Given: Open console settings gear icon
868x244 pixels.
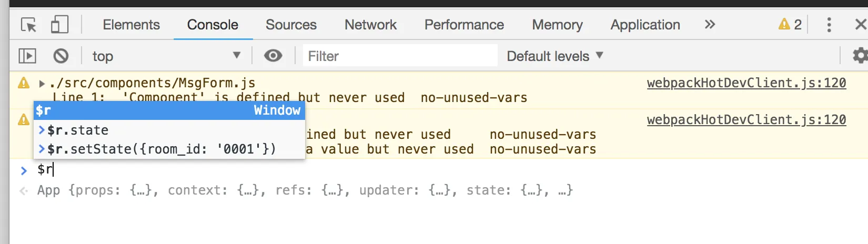Looking at the screenshot, I should tap(860, 55).
